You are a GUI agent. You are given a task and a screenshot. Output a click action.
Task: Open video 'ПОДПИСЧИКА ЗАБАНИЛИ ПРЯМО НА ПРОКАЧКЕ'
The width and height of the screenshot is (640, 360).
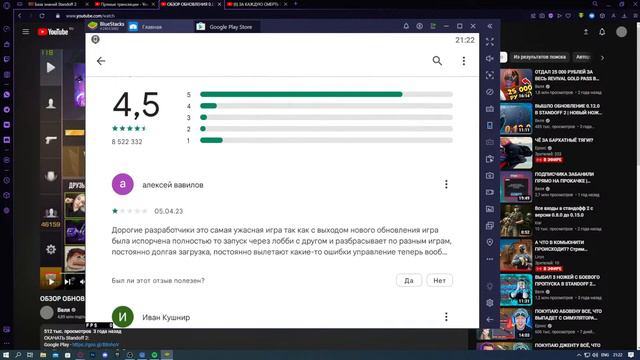(564, 177)
